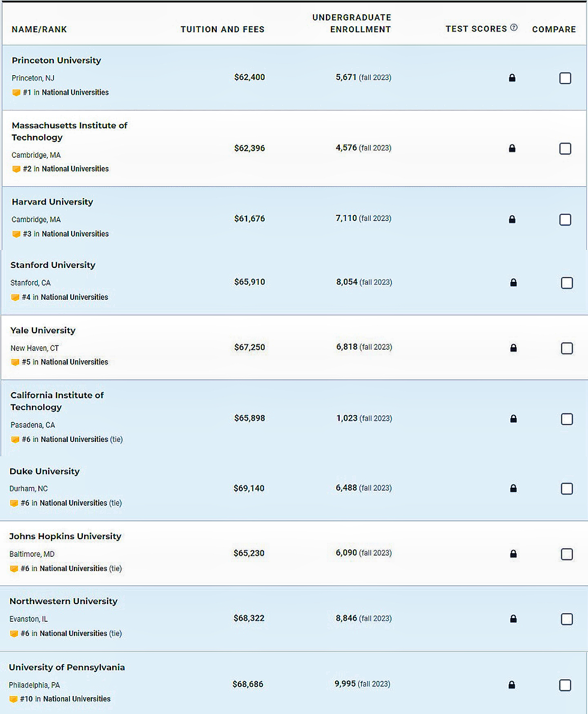Click the orange badge icon in Northwestern's ranking line
This screenshot has width=588, height=714.
14,634
